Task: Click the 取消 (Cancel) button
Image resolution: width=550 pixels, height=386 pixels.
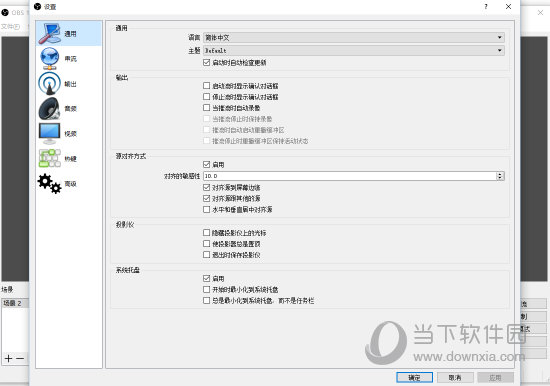Action: click(455, 378)
